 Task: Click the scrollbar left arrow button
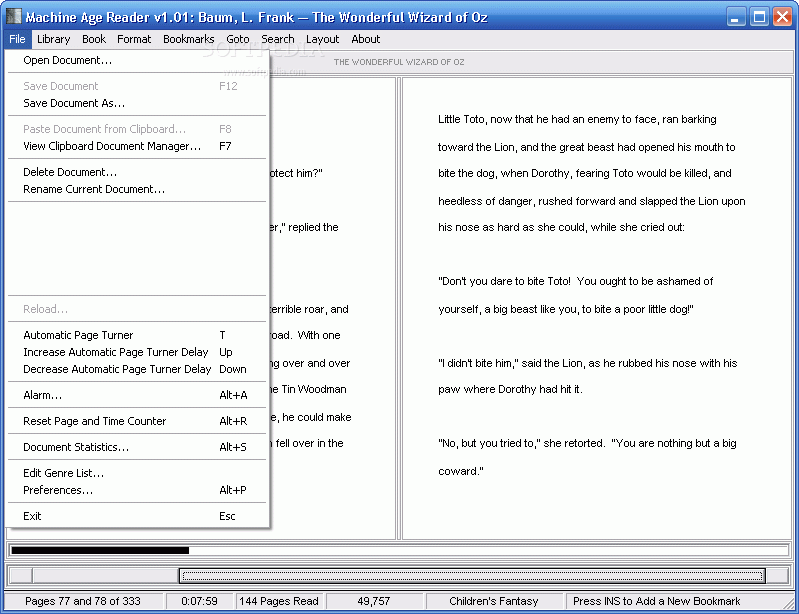(20, 576)
